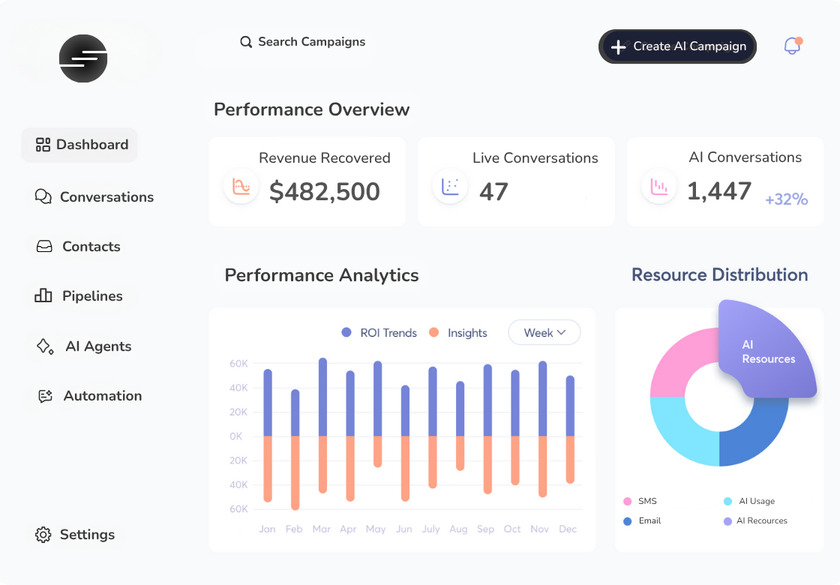This screenshot has height=585, width=840.
Task: Open Automation section
Action: point(90,396)
